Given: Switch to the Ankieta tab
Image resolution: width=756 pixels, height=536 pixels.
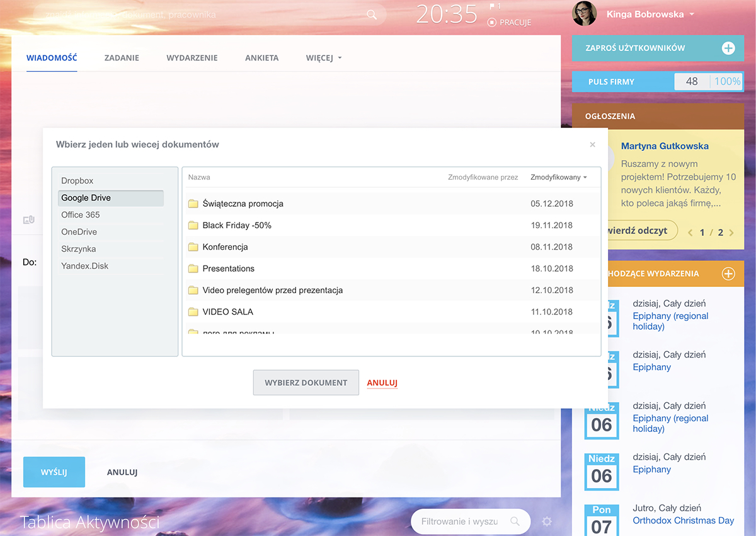Looking at the screenshot, I should [261, 58].
